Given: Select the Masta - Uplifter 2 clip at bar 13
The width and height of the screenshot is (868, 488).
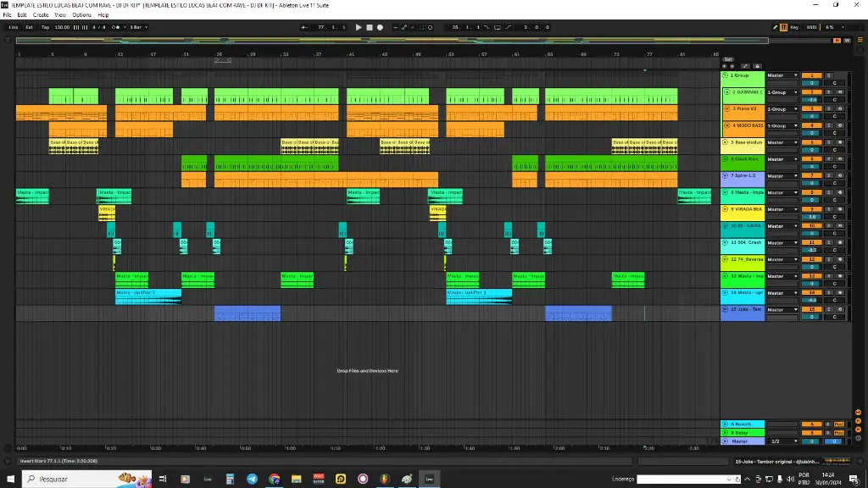Looking at the screenshot, I should (147, 297).
